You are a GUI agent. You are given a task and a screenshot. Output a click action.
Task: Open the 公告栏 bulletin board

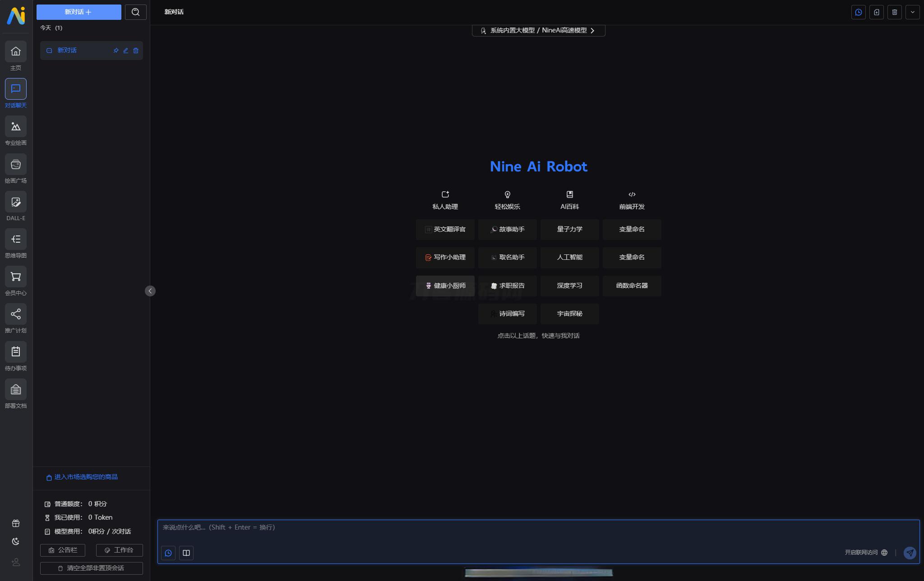pos(63,550)
